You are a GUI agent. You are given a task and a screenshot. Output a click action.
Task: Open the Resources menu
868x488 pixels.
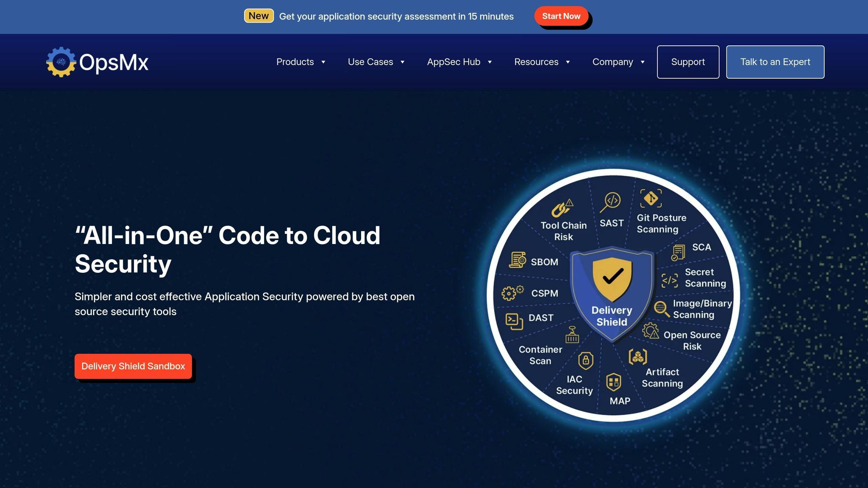[536, 62]
